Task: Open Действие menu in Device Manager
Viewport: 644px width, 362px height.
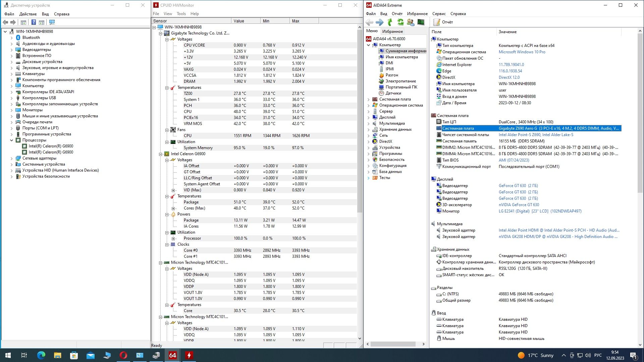Action: (28, 14)
